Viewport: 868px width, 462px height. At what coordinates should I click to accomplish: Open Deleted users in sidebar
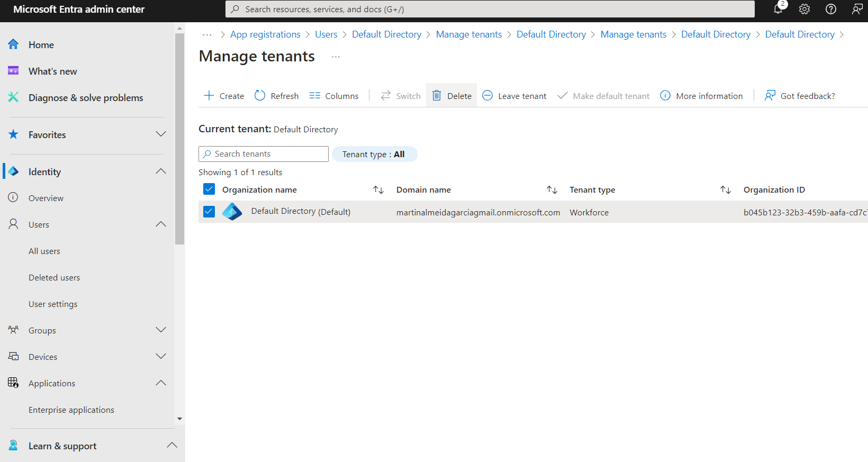[55, 277]
